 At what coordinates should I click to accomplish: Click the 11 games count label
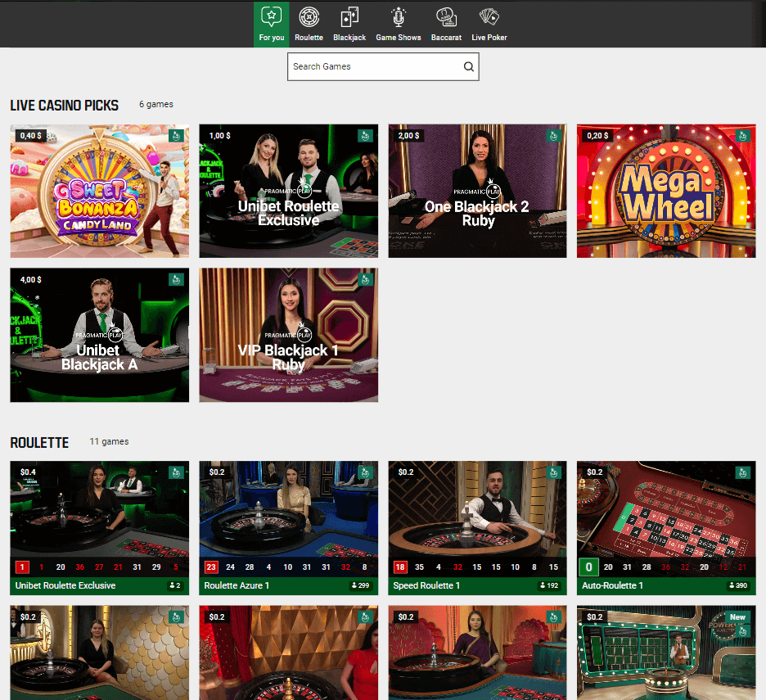tap(109, 441)
